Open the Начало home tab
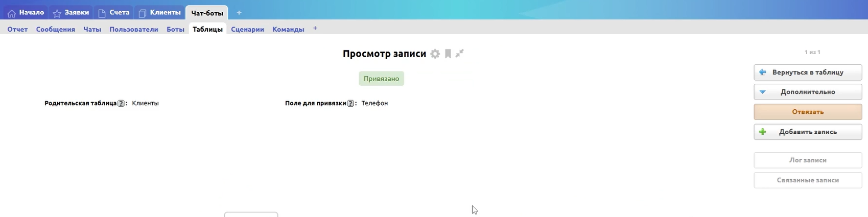The height and width of the screenshot is (217, 868). [26, 13]
